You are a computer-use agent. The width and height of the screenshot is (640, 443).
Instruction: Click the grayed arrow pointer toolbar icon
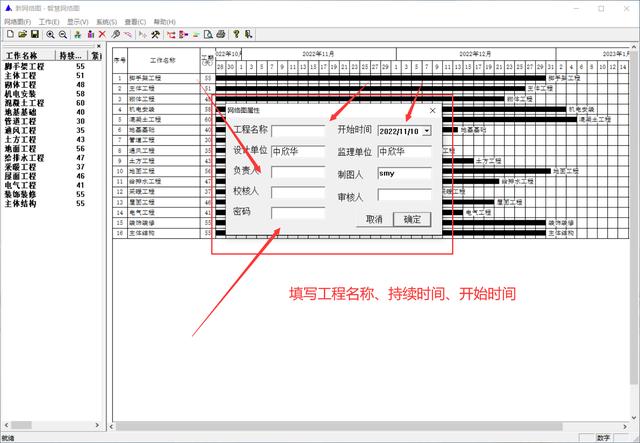[142, 35]
